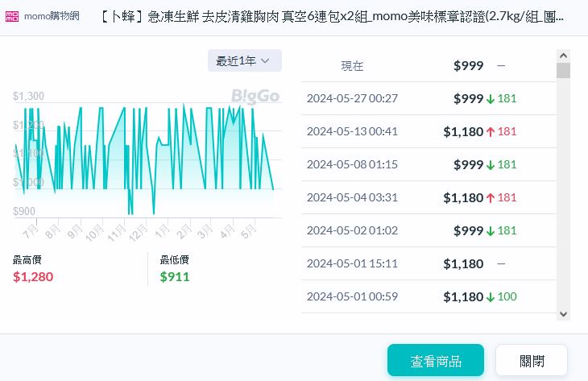This screenshot has height=381, width=588.
Task: Click the green down arrow on 2024-05-01 00:59 row
Action: click(x=490, y=297)
